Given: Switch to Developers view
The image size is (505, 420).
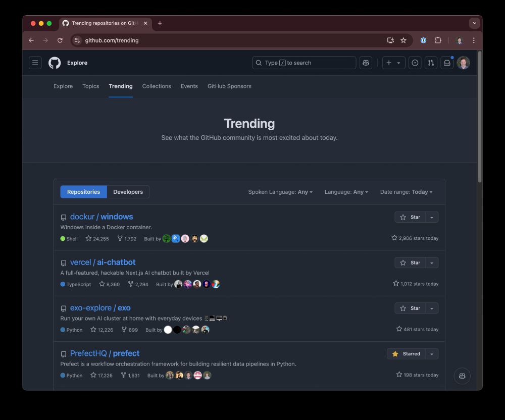Looking at the screenshot, I should tap(128, 192).
